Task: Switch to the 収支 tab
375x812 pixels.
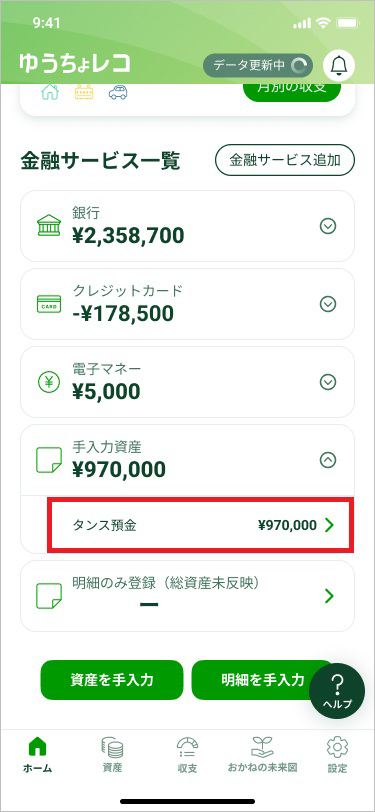Action: pos(188,756)
